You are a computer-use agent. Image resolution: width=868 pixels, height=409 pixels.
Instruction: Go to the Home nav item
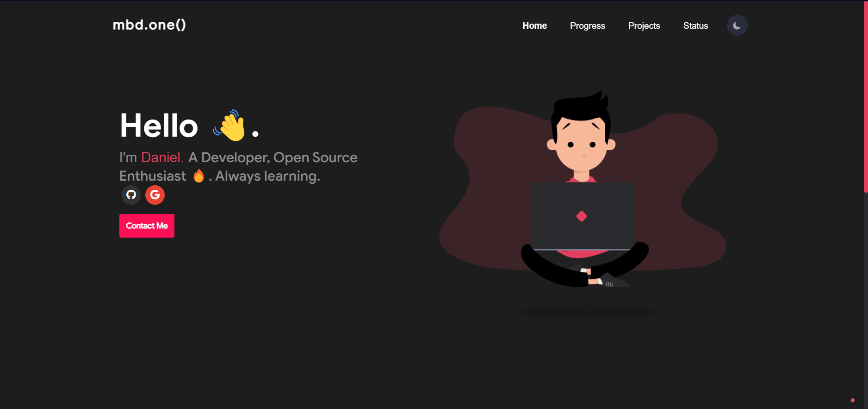(x=534, y=26)
